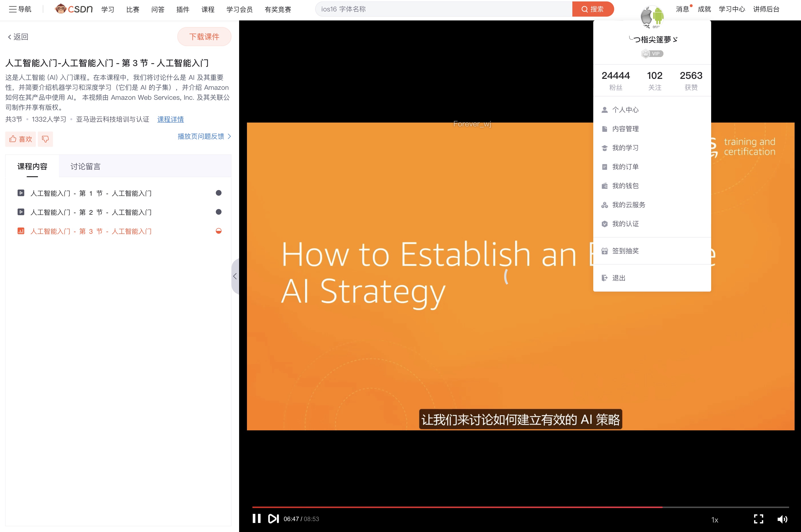Screen dimensions: 801x532
Task: Focus the search input field
Action: (441, 9)
